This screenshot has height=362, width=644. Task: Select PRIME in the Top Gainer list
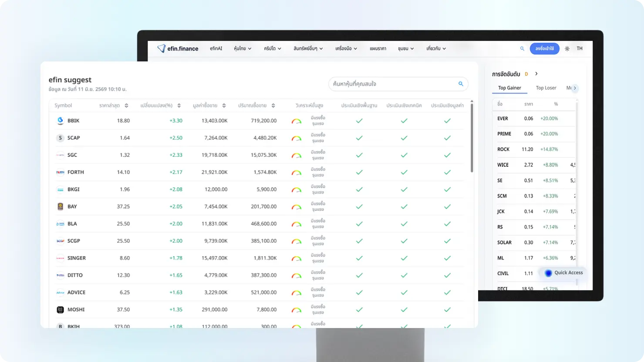pos(504,134)
